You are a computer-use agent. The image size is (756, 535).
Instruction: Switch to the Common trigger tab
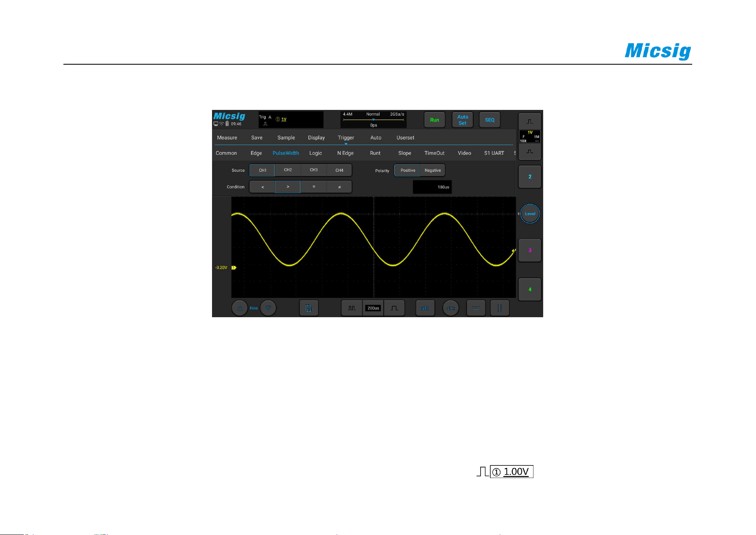(x=226, y=153)
